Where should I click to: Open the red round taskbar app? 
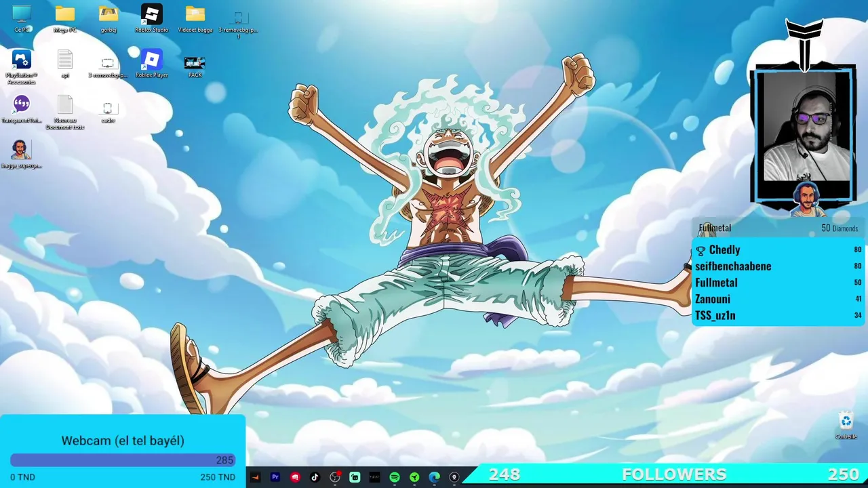tap(295, 477)
